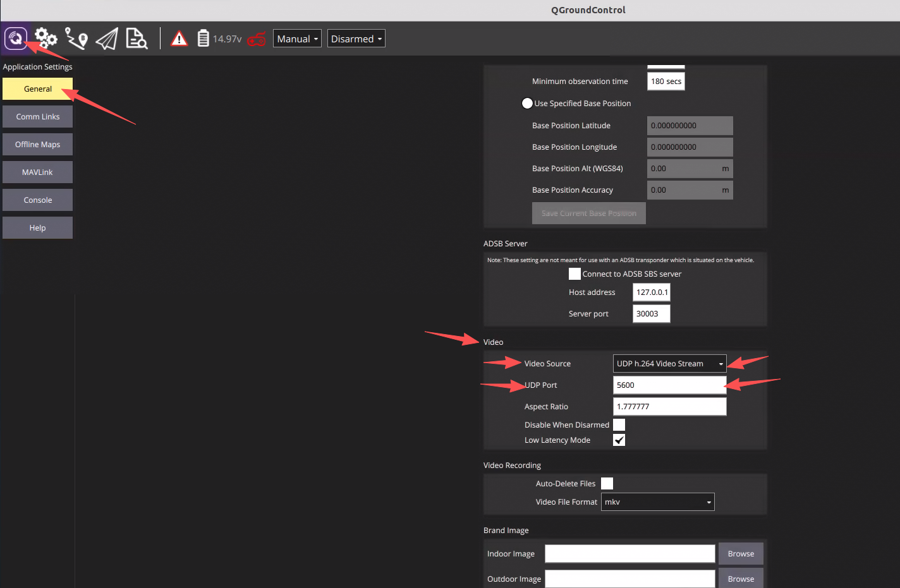Open the Video File Format dropdown
Viewport: 900px width, 588px height.
[658, 502]
